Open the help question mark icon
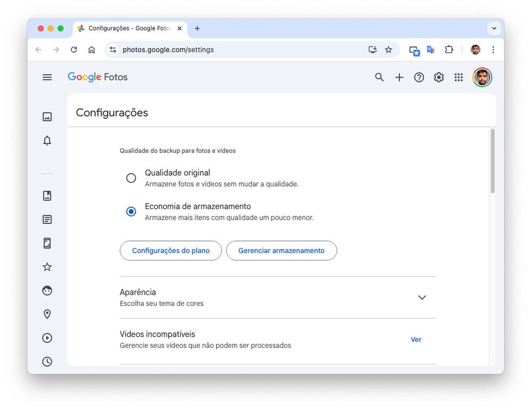 [x=419, y=77]
